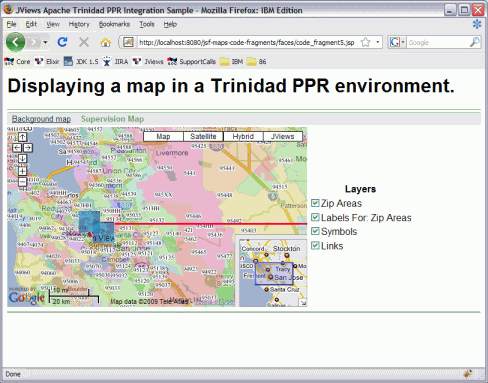Collapse the overview map with corner arrow

click(303, 303)
